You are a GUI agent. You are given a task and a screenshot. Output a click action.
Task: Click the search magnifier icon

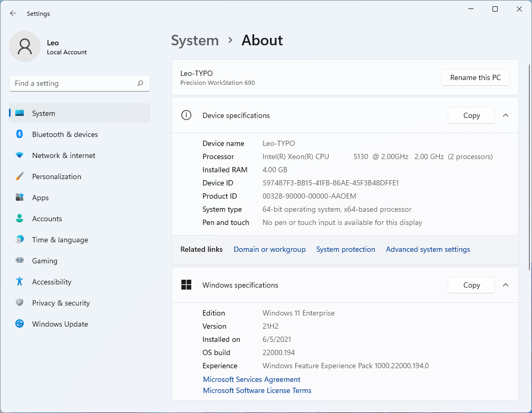coord(140,83)
